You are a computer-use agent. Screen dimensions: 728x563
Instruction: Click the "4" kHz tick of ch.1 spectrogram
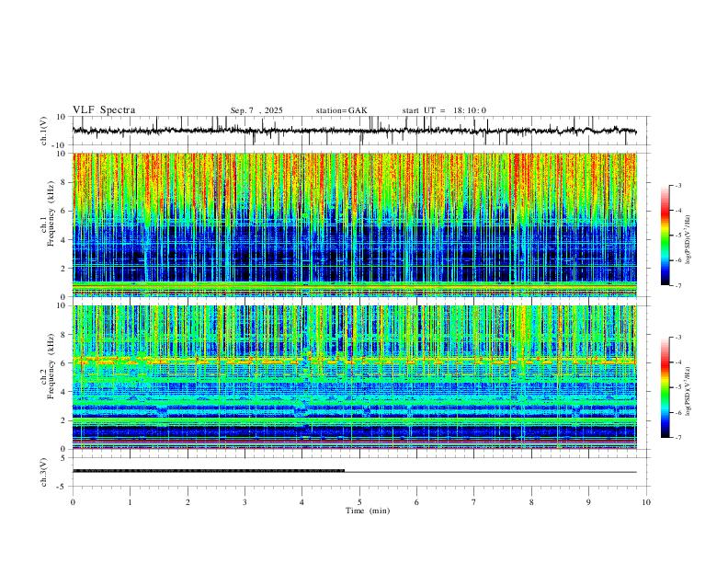pos(64,240)
